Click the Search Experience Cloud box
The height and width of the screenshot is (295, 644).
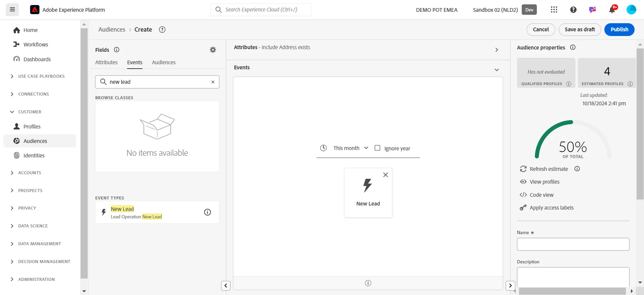261,10
